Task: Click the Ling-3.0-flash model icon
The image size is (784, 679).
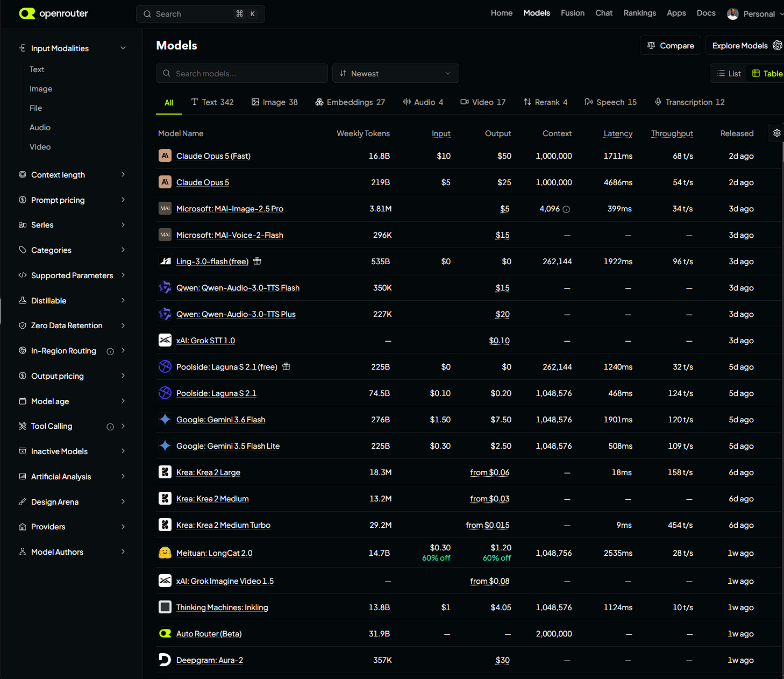Action: (x=165, y=261)
